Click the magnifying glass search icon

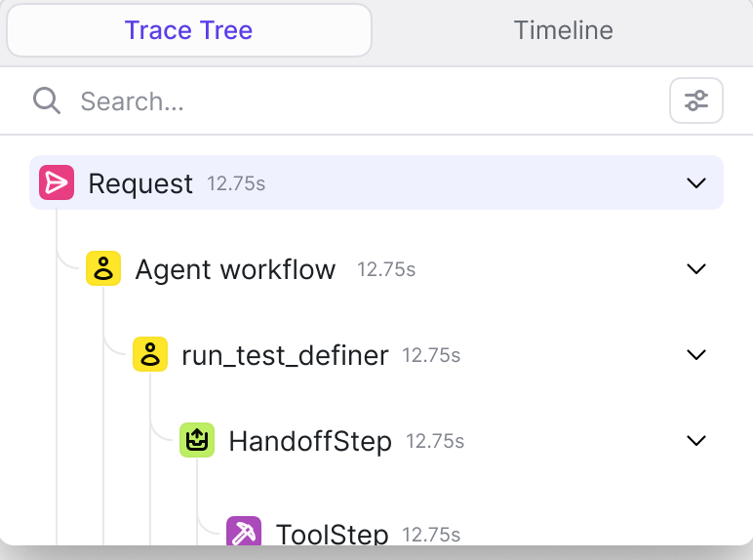click(x=47, y=100)
